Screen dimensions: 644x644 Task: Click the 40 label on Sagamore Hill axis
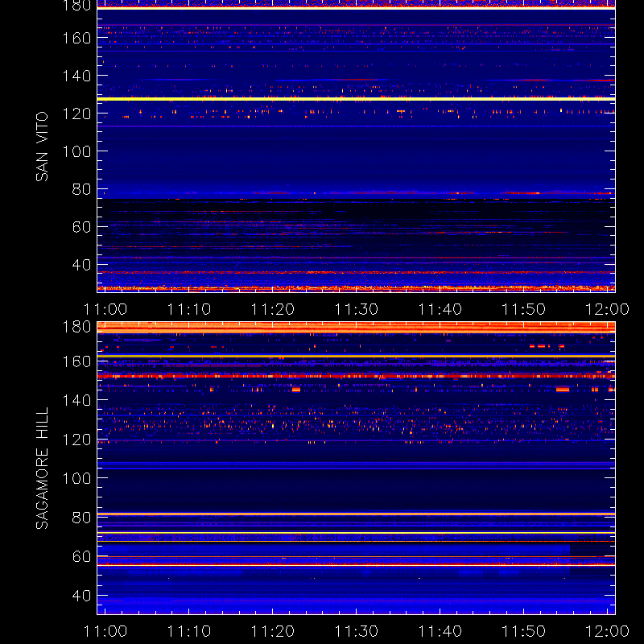pyautogui.click(x=82, y=596)
